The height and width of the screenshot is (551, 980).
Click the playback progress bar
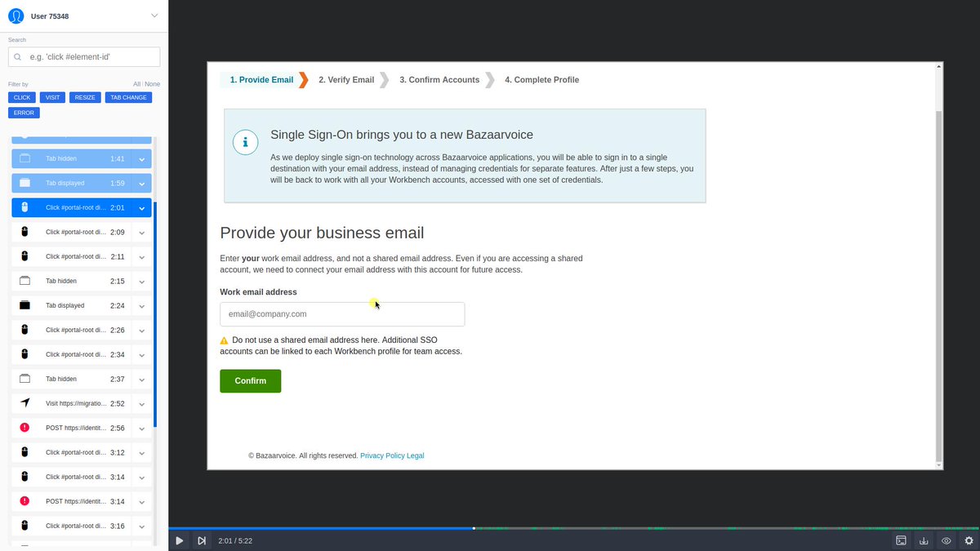[x=574, y=528]
